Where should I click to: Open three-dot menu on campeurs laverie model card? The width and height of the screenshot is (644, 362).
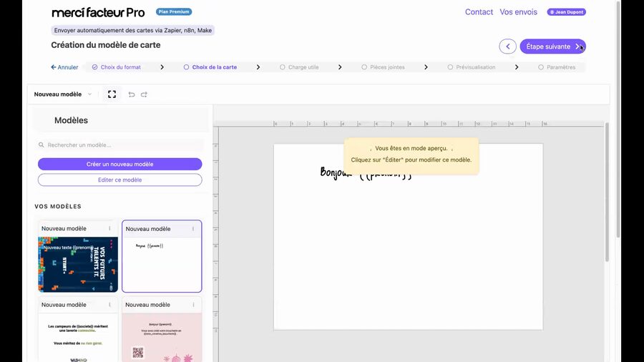(109, 305)
